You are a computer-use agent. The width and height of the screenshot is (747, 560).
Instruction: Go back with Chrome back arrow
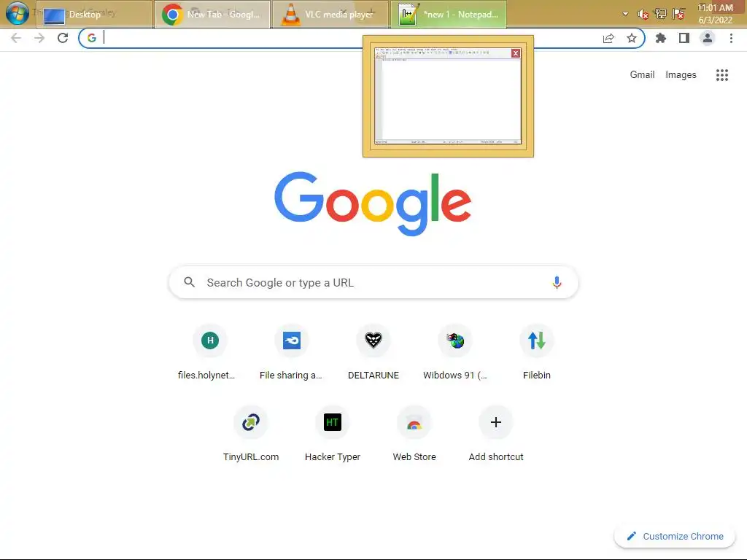[x=16, y=38]
